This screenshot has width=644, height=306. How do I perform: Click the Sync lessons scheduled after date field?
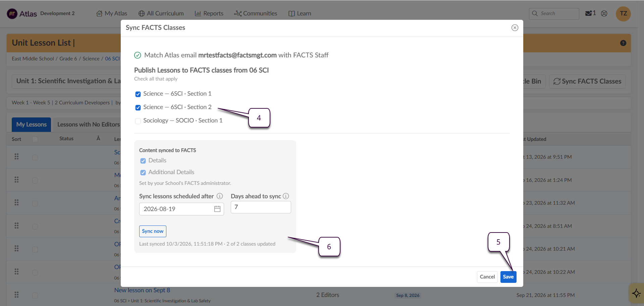coord(181,209)
